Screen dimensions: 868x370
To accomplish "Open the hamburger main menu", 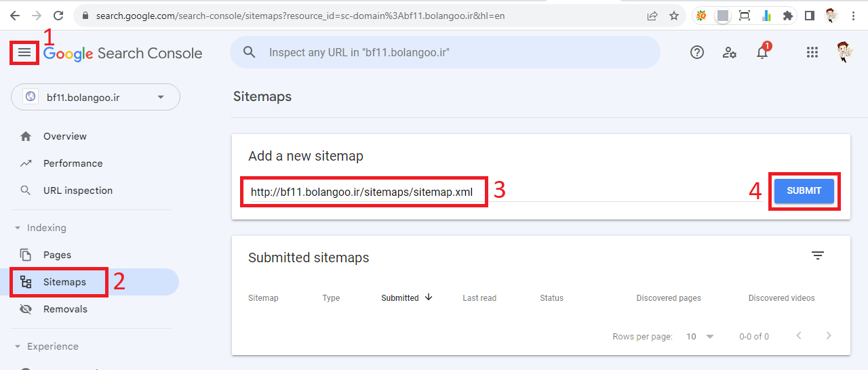I will click(24, 53).
